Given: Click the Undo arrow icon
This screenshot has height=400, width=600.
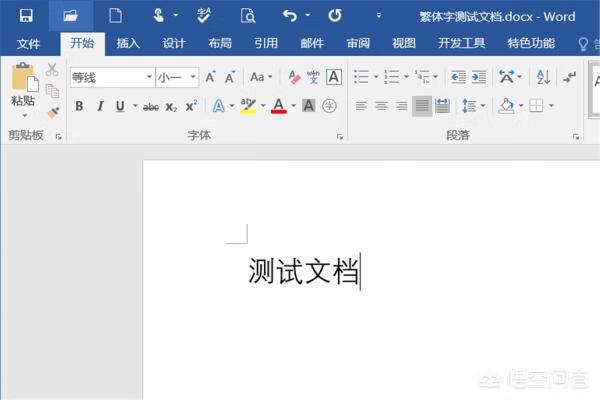Looking at the screenshot, I should (x=290, y=15).
